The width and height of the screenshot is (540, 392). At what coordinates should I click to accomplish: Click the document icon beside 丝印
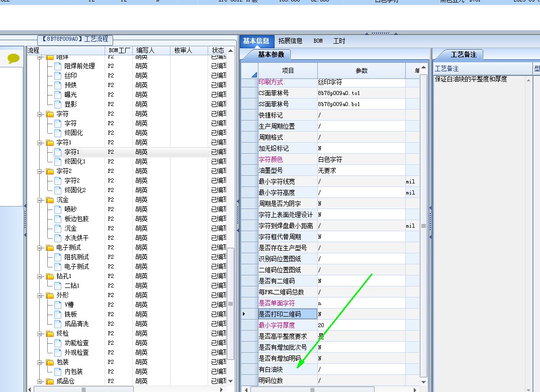(x=58, y=75)
